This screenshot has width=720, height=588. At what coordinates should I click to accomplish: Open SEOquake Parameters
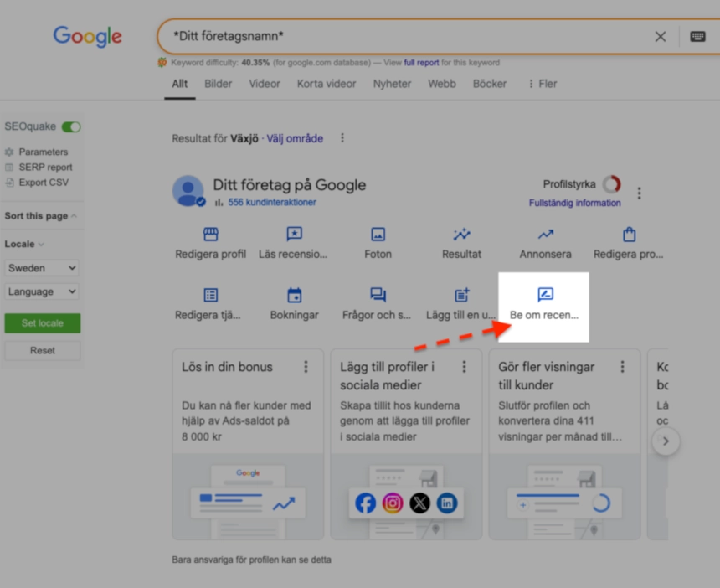44,152
